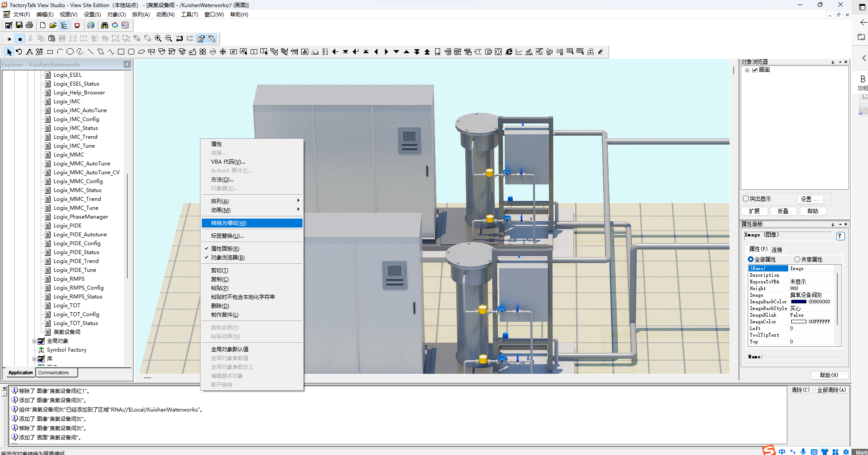Image resolution: width=868 pixels, height=455 pixels.
Task: Click the 扩展 button
Action: coord(754,211)
